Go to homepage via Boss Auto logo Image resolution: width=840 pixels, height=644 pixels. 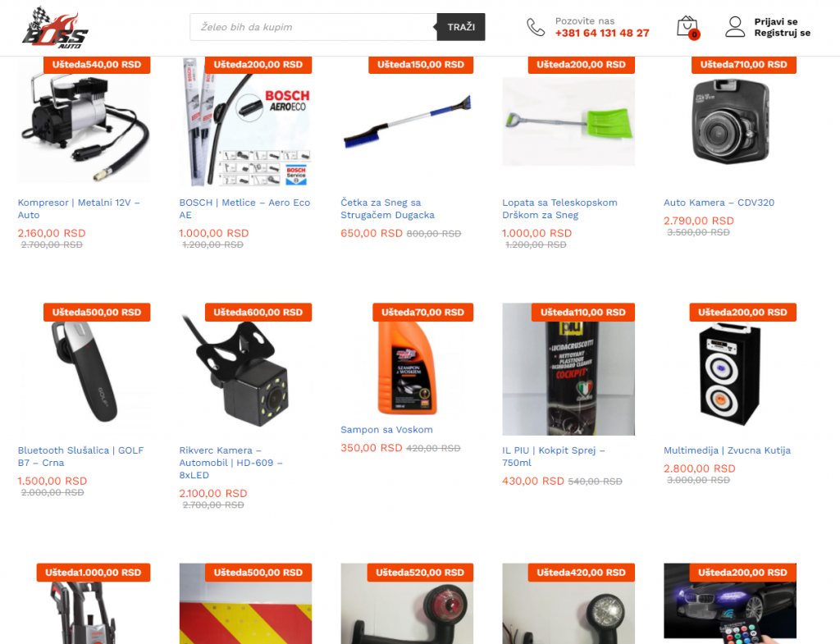(x=55, y=28)
